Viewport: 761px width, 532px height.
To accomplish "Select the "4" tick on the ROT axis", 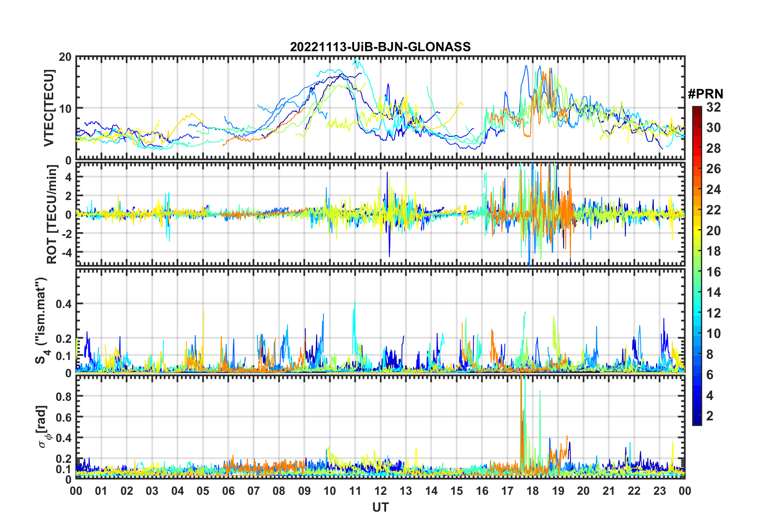I will (x=68, y=177).
